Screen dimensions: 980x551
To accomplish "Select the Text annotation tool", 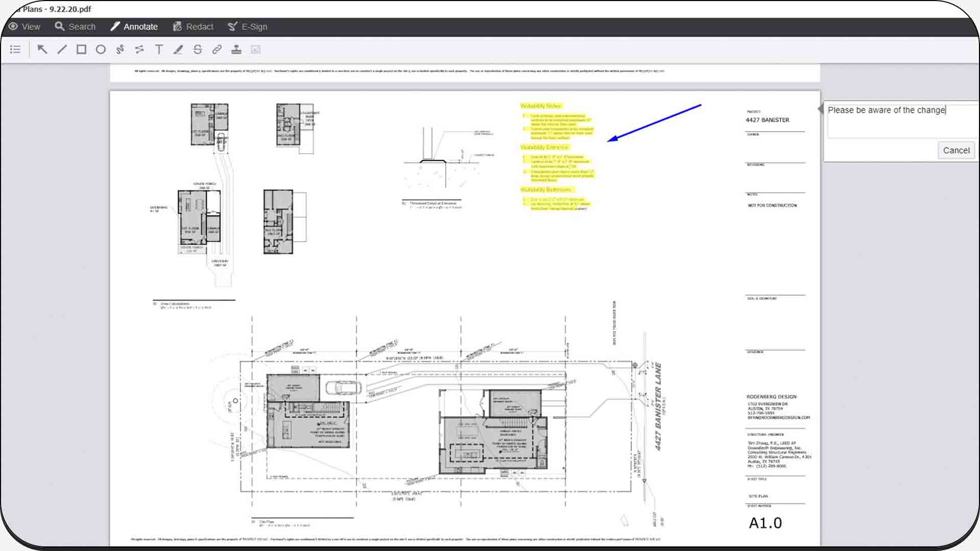I will (x=159, y=49).
